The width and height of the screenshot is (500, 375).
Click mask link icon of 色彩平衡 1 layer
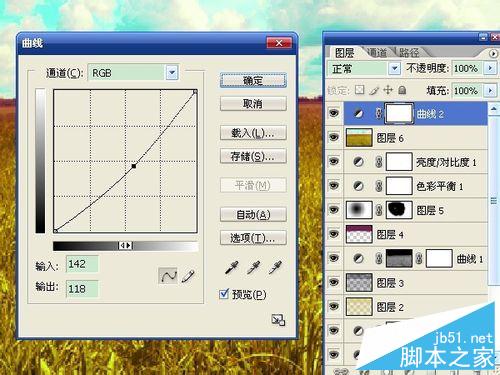point(379,186)
